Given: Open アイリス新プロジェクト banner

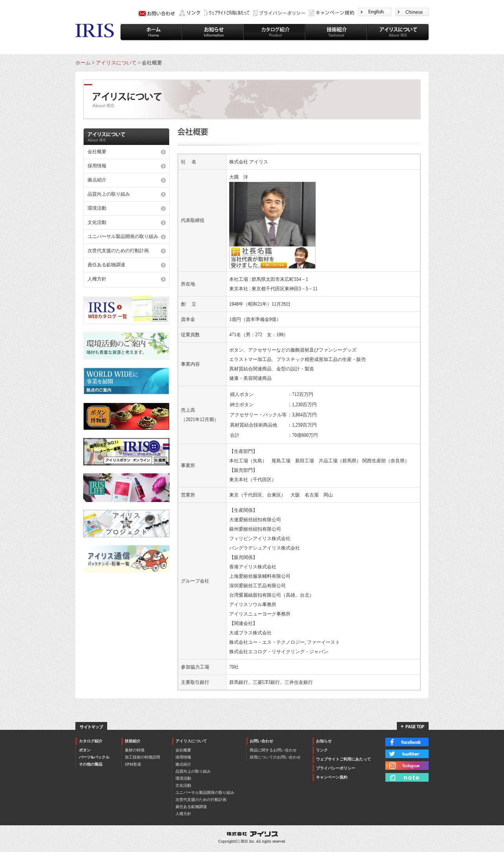Looking at the screenshot, I should coord(126,524).
